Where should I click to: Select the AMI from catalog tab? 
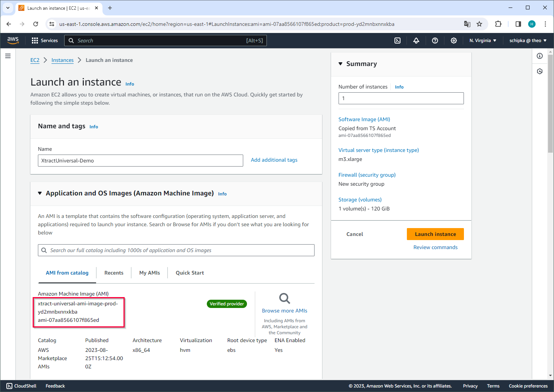[x=67, y=273]
